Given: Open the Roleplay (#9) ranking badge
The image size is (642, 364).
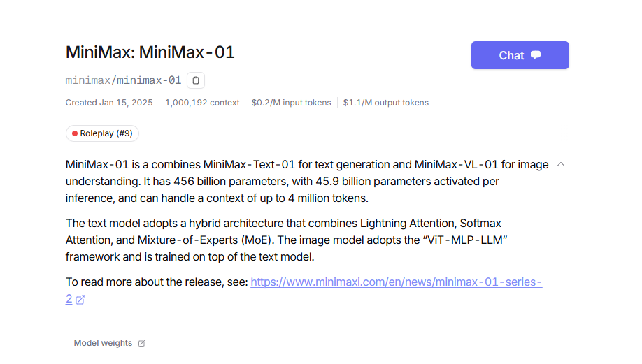Looking at the screenshot, I should 102,133.
